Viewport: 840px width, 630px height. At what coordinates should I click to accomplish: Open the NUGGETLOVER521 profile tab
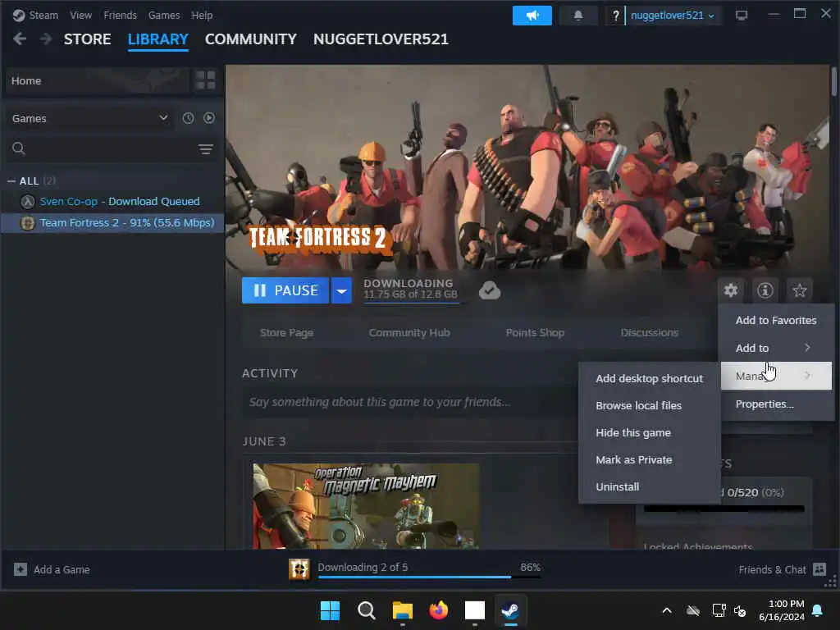coord(381,39)
